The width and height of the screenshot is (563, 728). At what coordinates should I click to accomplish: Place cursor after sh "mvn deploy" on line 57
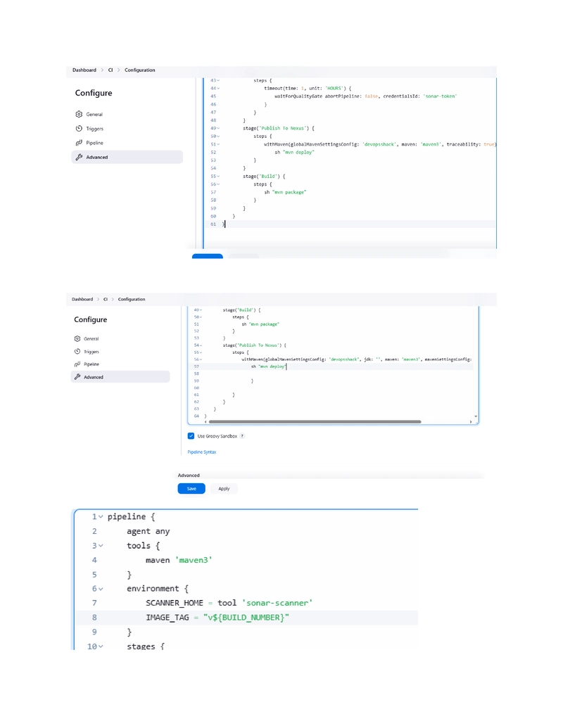pyautogui.click(x=286, y=366)
